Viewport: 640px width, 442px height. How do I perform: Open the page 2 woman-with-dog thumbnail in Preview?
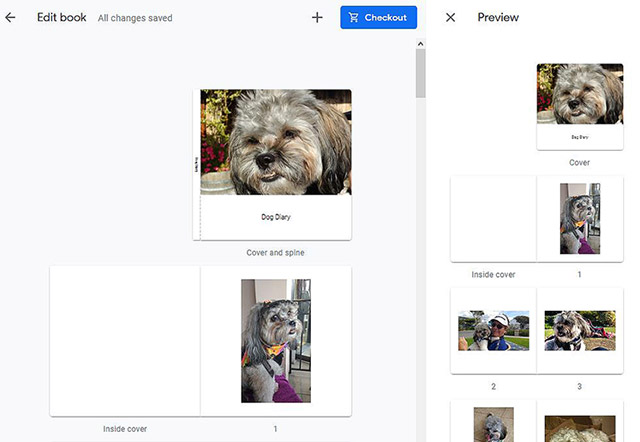click(x=493, y=331)
